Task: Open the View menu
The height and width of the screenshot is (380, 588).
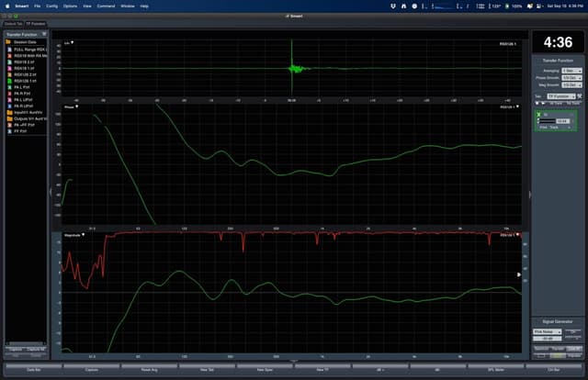Action: (87, 6)
